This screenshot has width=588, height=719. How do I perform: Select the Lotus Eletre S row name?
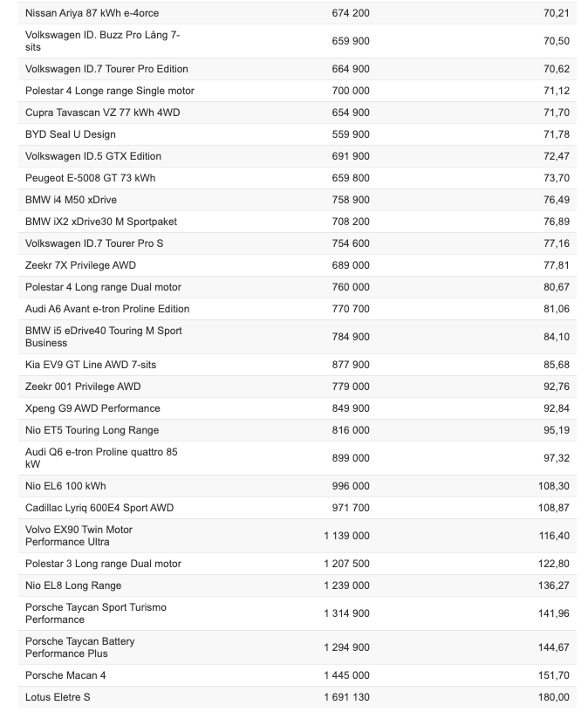58,697
